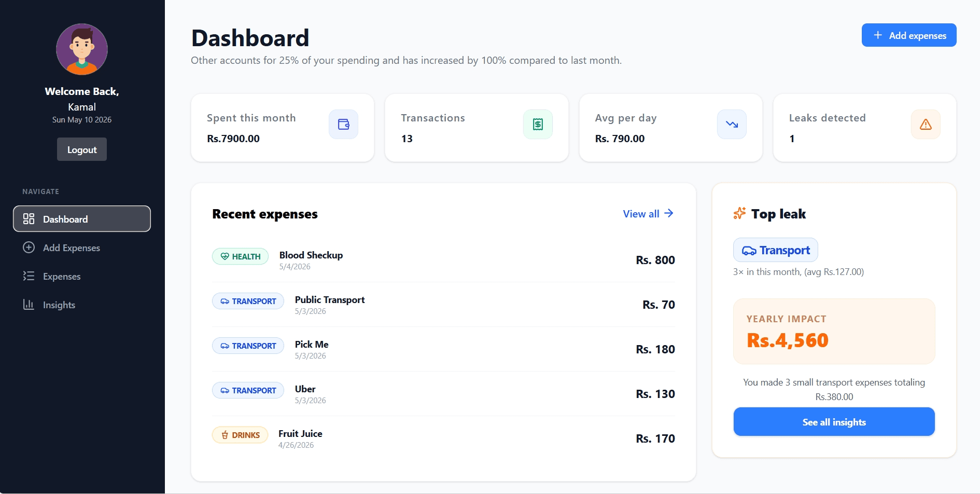
Task: Click the DRINKS category tag
Action: pyautogui.click(x=240, y=435)
